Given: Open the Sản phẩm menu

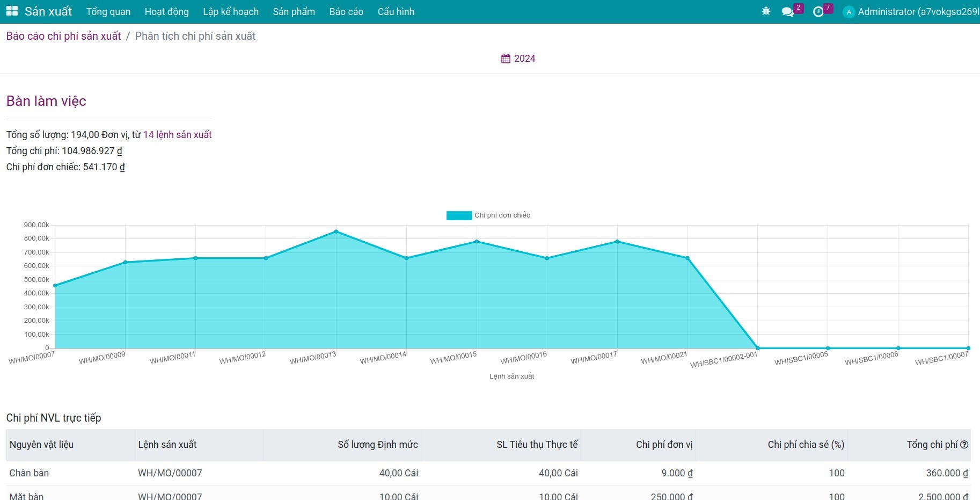Looking at the screenshot, I should (294, 11).
